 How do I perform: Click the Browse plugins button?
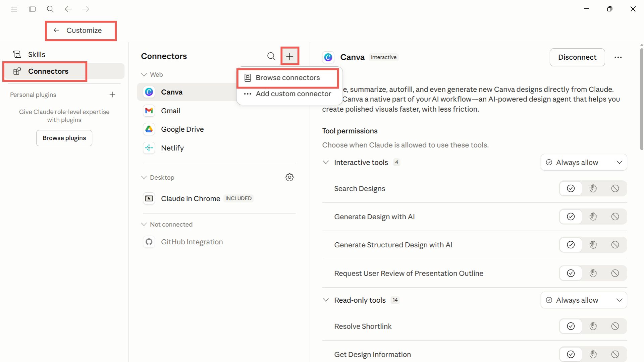click(64, 138)
